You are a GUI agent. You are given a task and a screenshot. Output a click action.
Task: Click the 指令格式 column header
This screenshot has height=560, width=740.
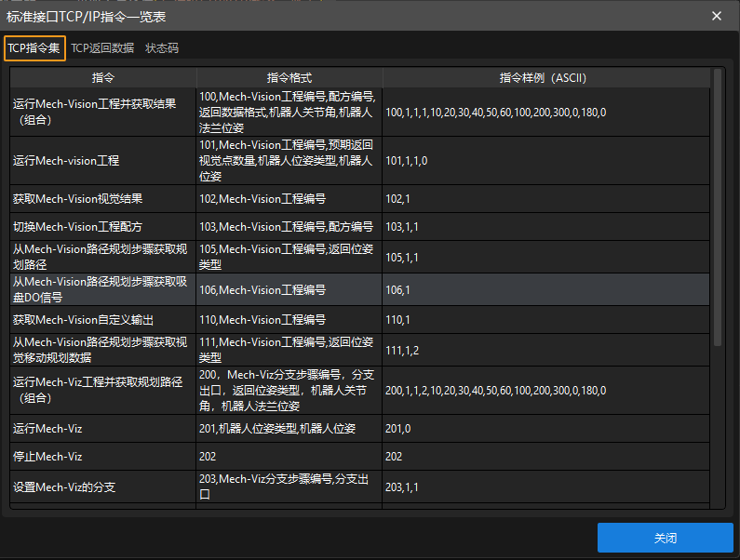(x=289, y=78)
